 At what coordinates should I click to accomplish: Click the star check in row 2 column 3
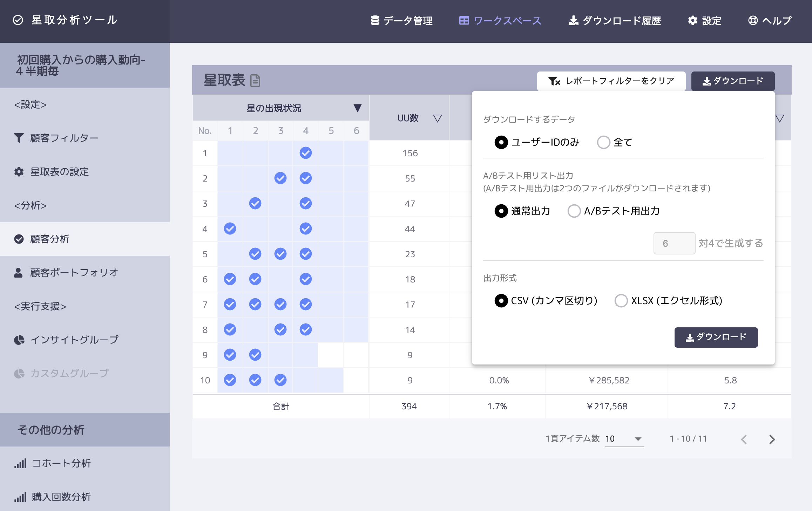coord(280,178)
